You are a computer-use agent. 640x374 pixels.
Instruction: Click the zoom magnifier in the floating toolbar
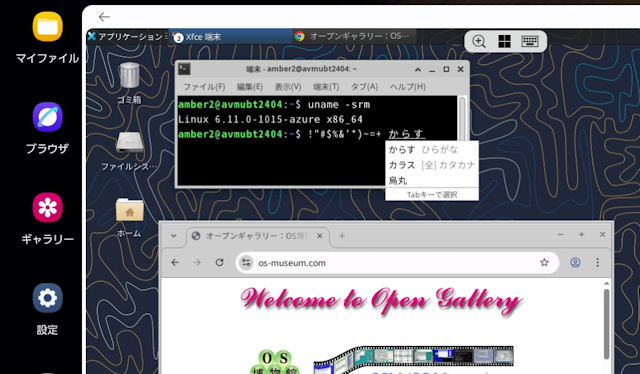pos(479,41)
